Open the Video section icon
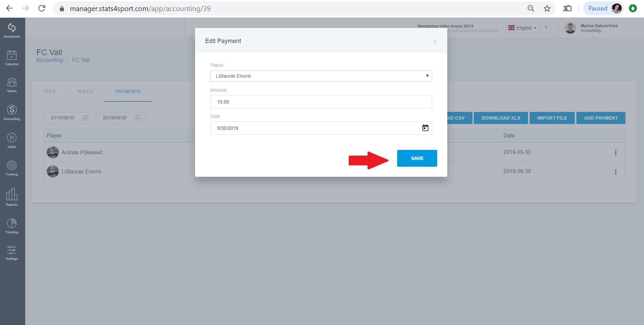The image size is (644, 325). pos(12,140)
